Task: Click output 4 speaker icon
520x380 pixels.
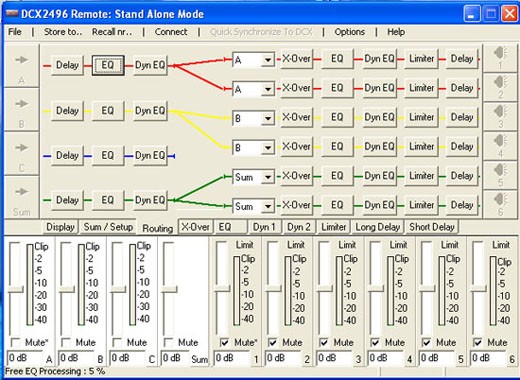Action: coord(500,141)
